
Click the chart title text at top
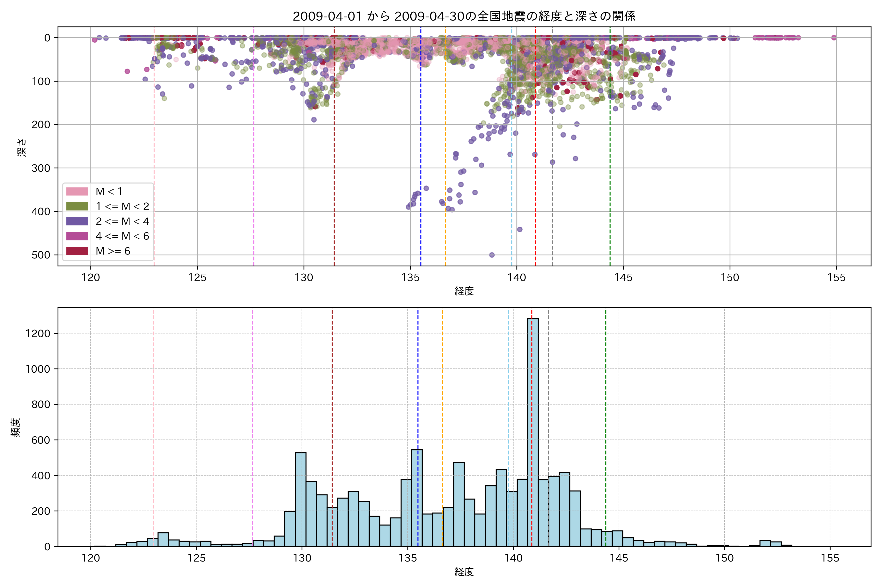point(464,16)
